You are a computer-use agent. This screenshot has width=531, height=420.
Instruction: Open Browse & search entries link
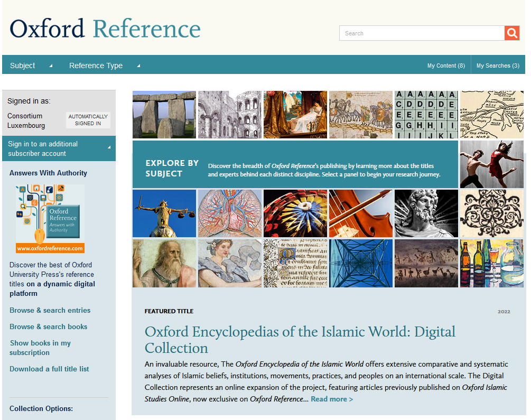point(50,310)
